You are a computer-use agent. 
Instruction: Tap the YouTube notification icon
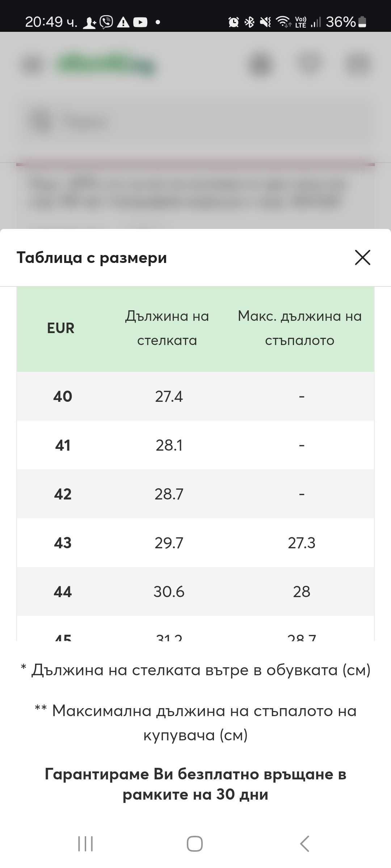(140, 22)
